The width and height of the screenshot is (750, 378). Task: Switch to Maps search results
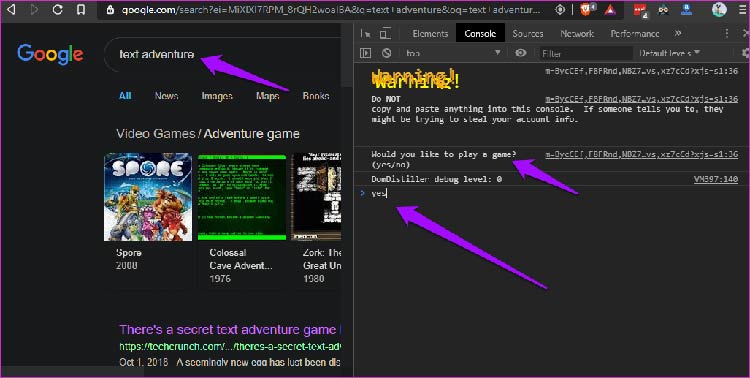point(267,96)
